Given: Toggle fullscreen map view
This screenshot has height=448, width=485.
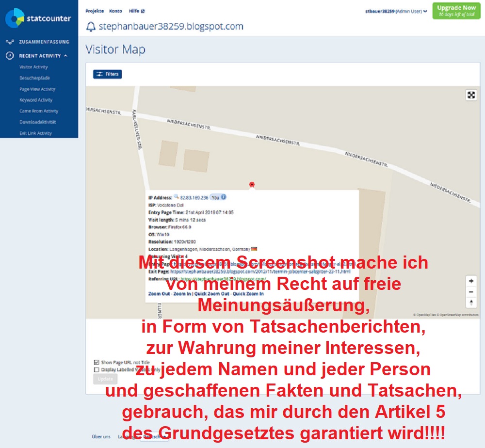Looking at the screenshot, I should [471, 95].
